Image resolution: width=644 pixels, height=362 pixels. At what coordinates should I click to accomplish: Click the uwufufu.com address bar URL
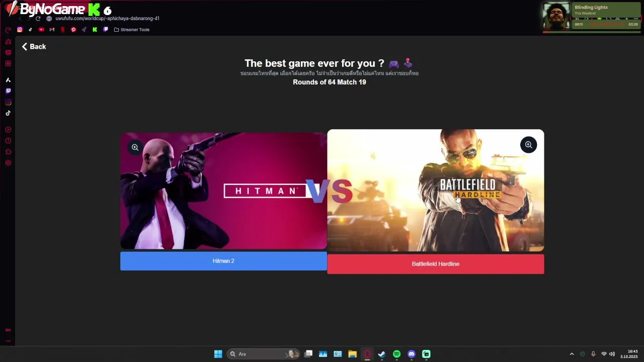coord(107,19)
